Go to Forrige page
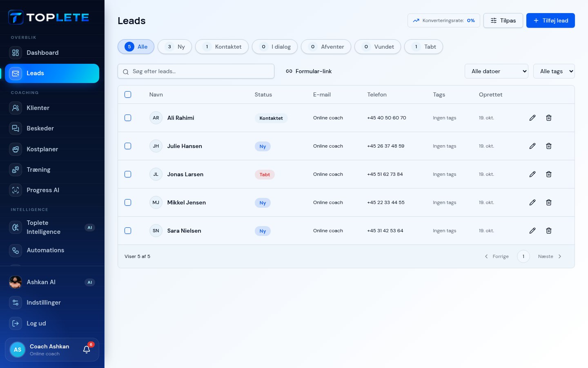This screenshot has width=588, height=368. tap(497, 256)
